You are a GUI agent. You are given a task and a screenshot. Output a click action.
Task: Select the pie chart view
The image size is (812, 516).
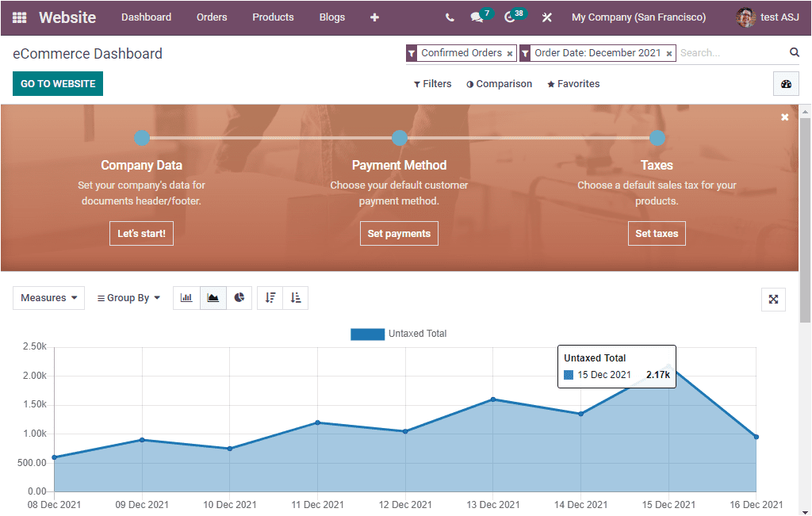239,297
